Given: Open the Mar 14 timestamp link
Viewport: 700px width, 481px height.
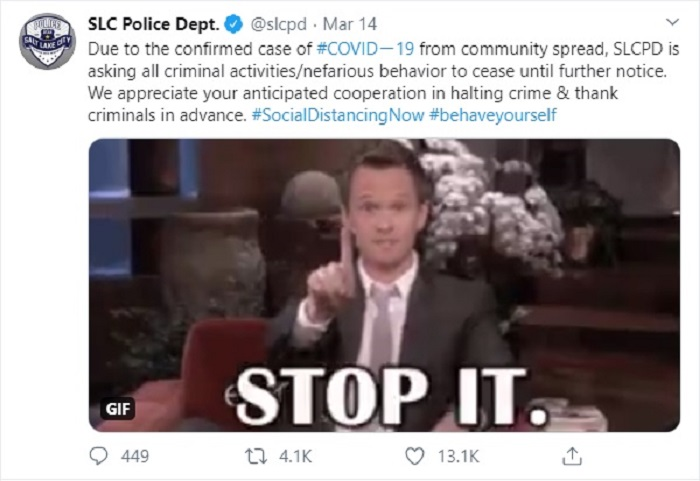Looking at the screenshot, I should coord(350,24).
